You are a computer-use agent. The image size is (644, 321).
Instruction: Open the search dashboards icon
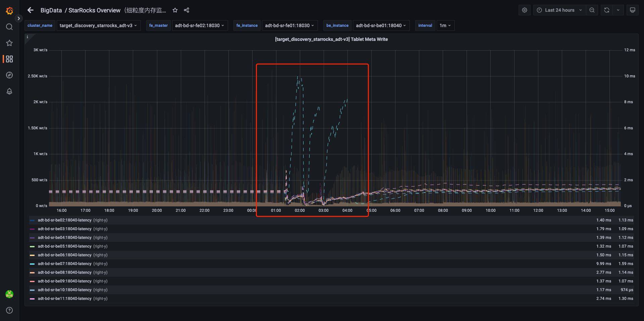(x=9, y=27)
